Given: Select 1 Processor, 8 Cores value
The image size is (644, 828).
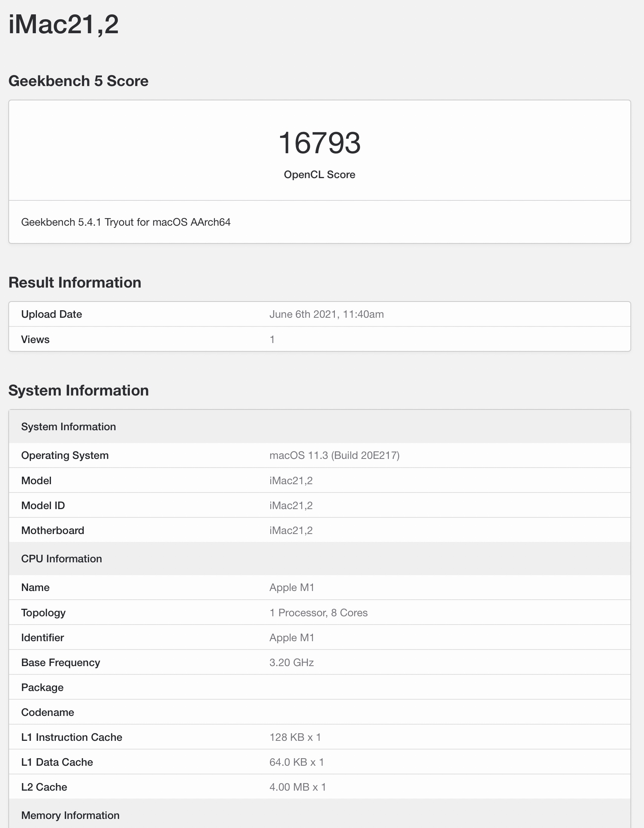Looking at the screenshot, I should click(x=318, y=613).
